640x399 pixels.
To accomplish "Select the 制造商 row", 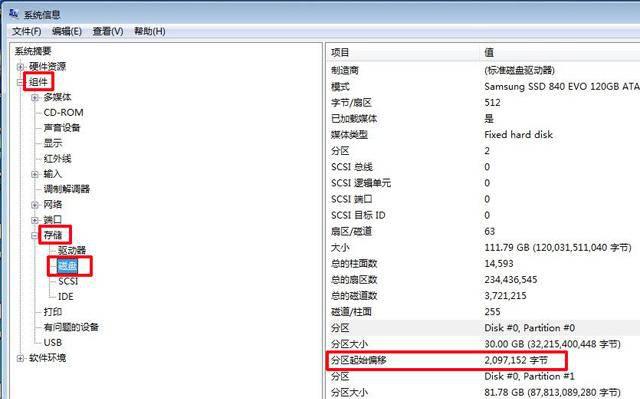I will pyautogui.click(x=483, y=71).
